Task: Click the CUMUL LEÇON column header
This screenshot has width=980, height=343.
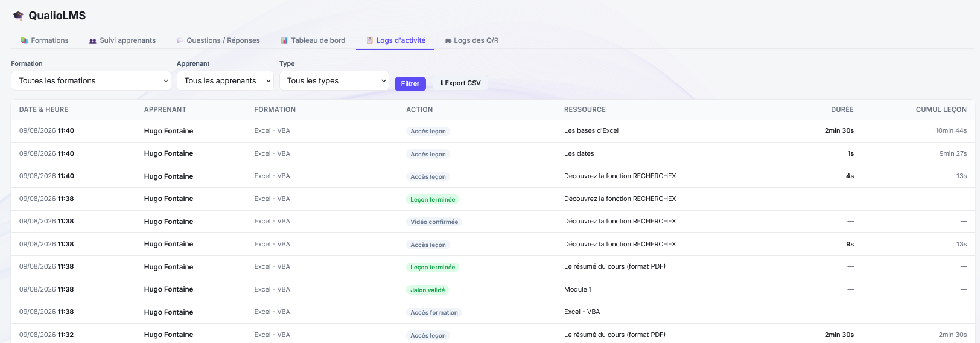Action: pos(941,110)
